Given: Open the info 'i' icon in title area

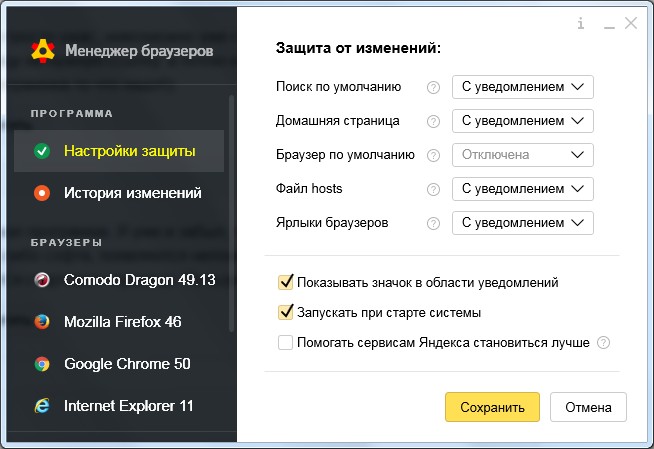Looking at the screenshot, I should tap(581, 23).
